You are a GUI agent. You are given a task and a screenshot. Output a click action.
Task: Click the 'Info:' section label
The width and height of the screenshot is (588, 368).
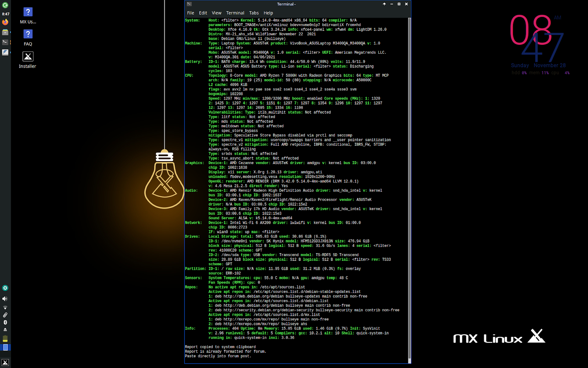(190, 329)
